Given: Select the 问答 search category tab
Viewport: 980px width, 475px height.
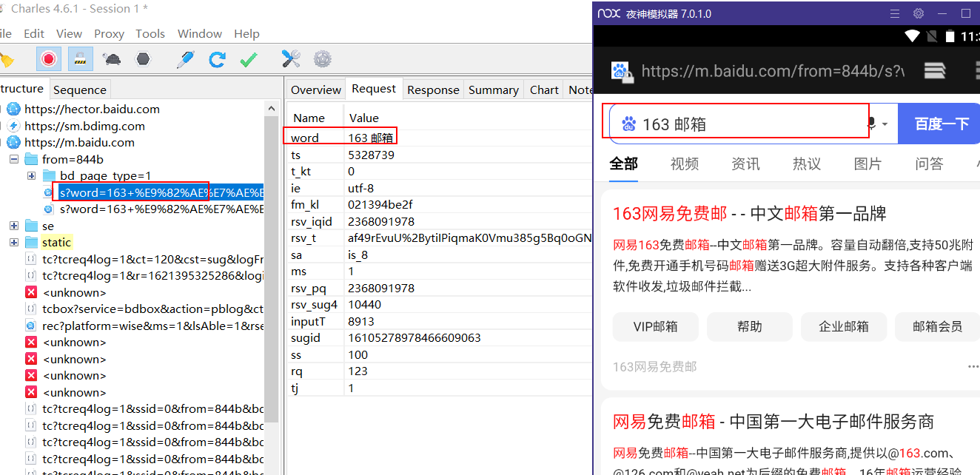Looking at the screenshot, I should (929, 164).
